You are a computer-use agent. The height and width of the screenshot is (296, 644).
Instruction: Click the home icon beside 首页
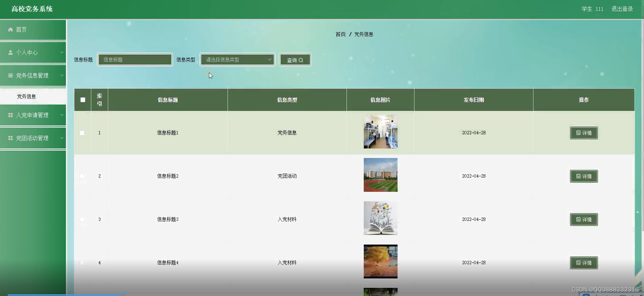point(10,29)
